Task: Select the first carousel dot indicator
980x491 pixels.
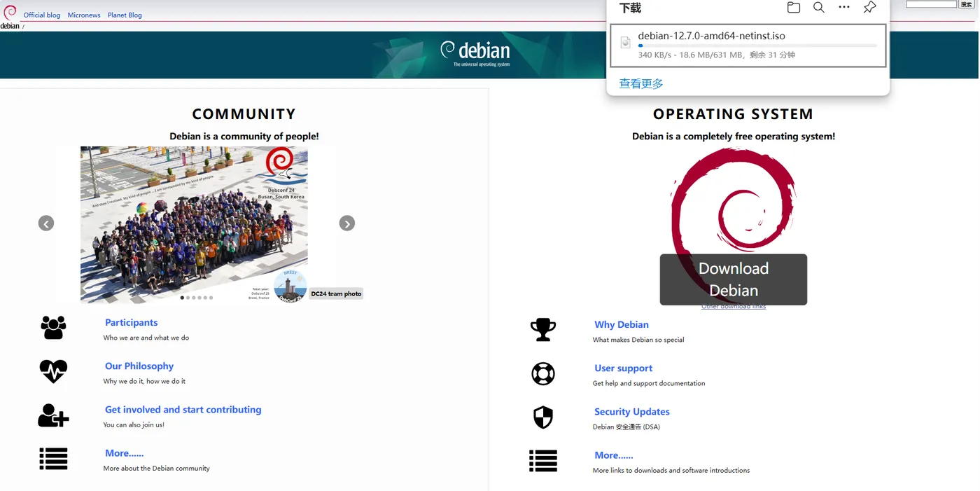Action: pos(183,298)
